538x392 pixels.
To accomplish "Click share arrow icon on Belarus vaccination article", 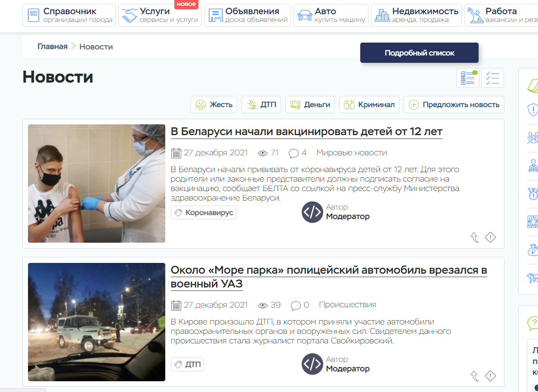I will tap(475, 238).
